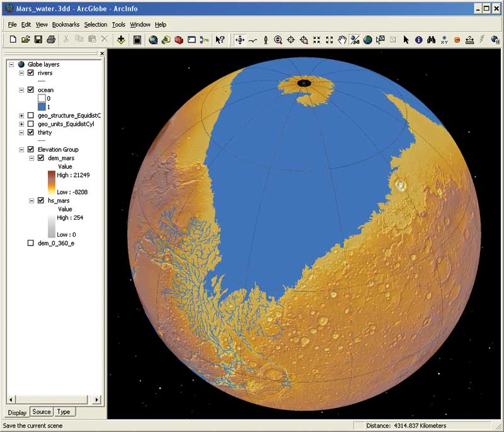Enable the geo_structure_EquidistC layer checkbox
This screenshot has height=432, width=504.
[x=31, y=116]
